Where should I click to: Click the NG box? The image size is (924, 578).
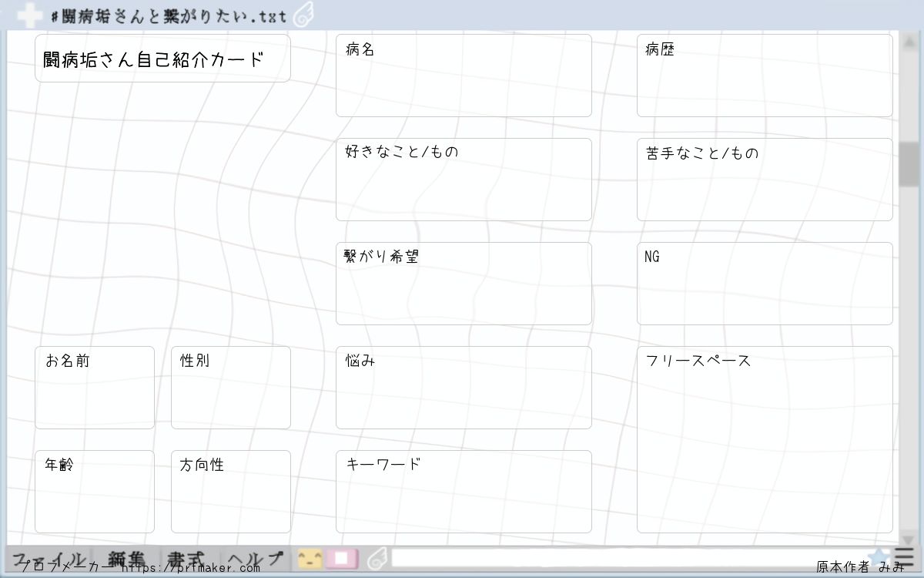[765, 284]
